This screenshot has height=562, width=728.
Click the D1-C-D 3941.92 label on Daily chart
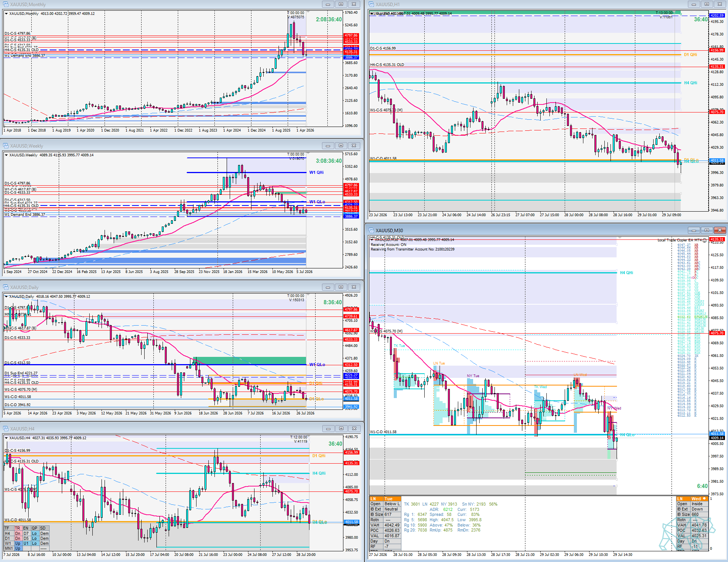click(18, 405)
